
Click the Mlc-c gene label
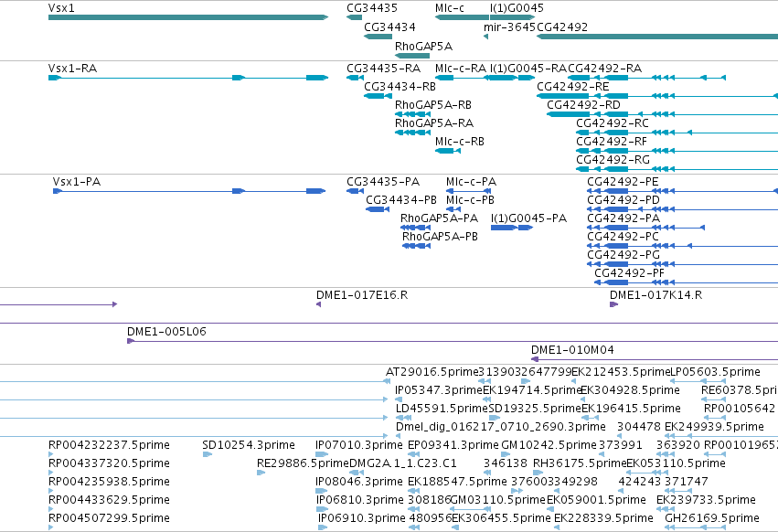tap(450, 8)
